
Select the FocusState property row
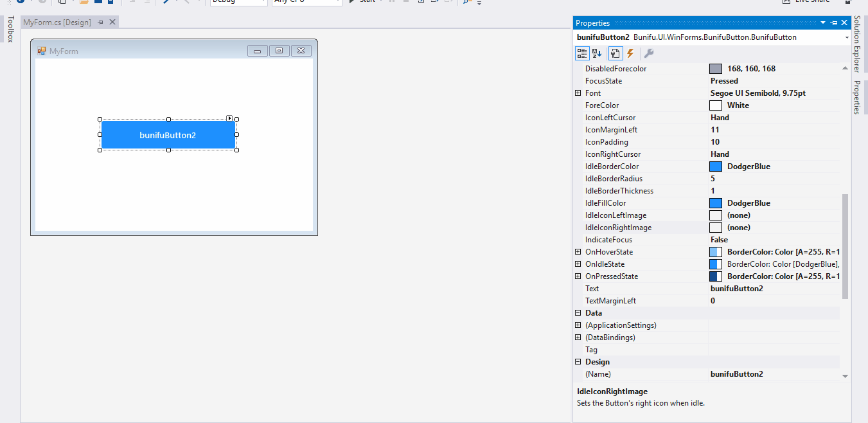tap(707, 81)
